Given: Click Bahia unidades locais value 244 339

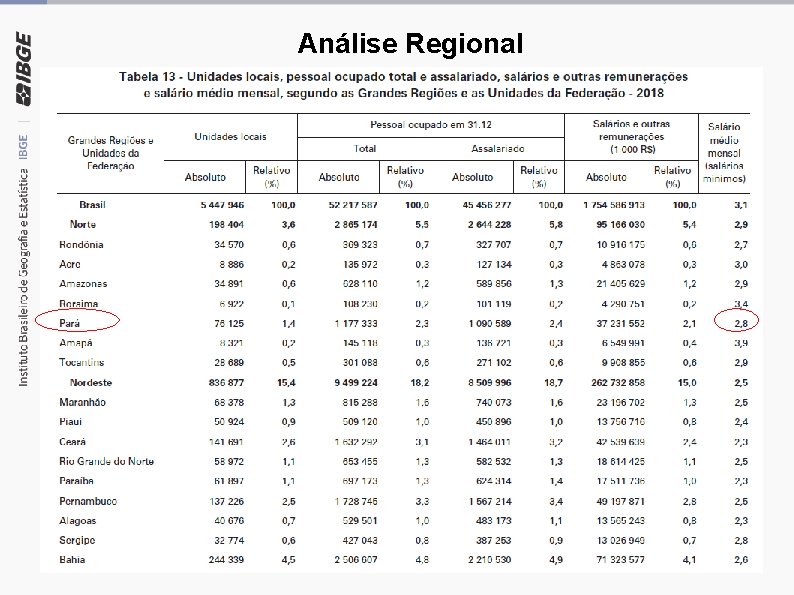Looking at the screenshot, I should 226,560.
